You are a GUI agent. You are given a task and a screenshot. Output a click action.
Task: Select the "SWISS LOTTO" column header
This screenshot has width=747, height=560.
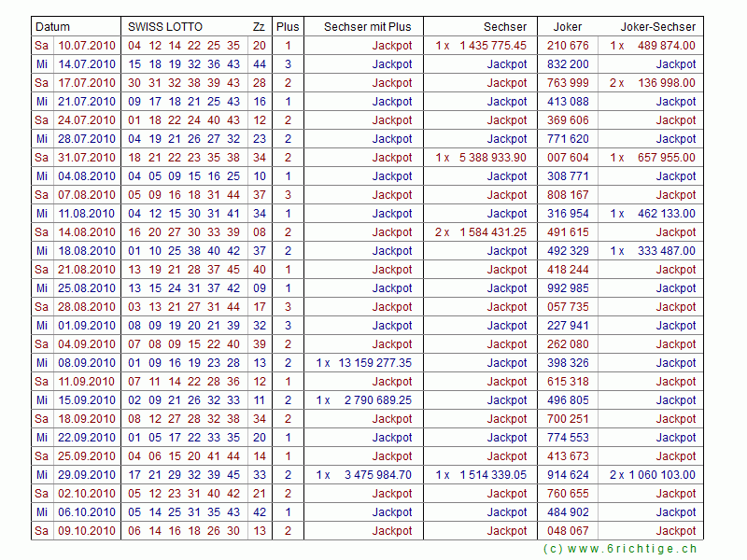164,27
